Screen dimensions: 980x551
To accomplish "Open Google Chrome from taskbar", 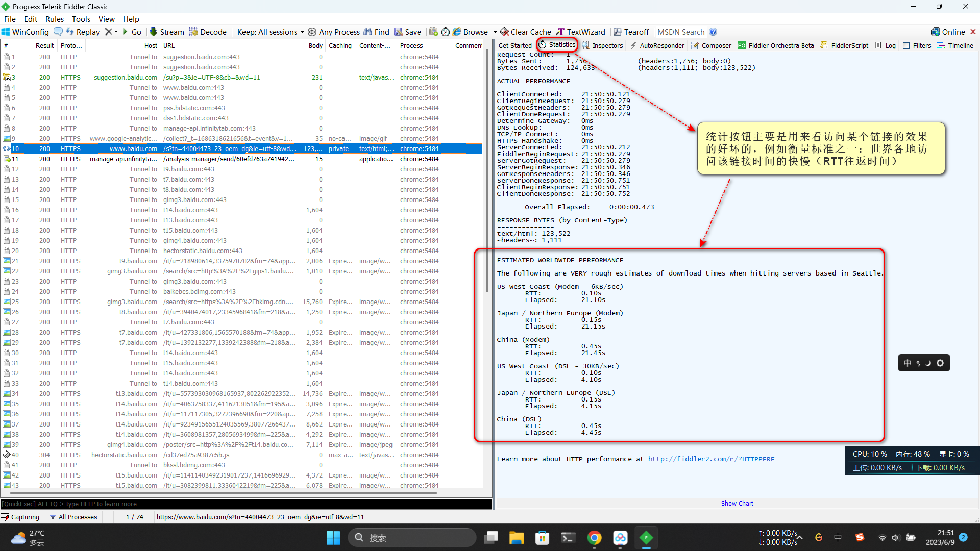I will (x=594, y=538).
